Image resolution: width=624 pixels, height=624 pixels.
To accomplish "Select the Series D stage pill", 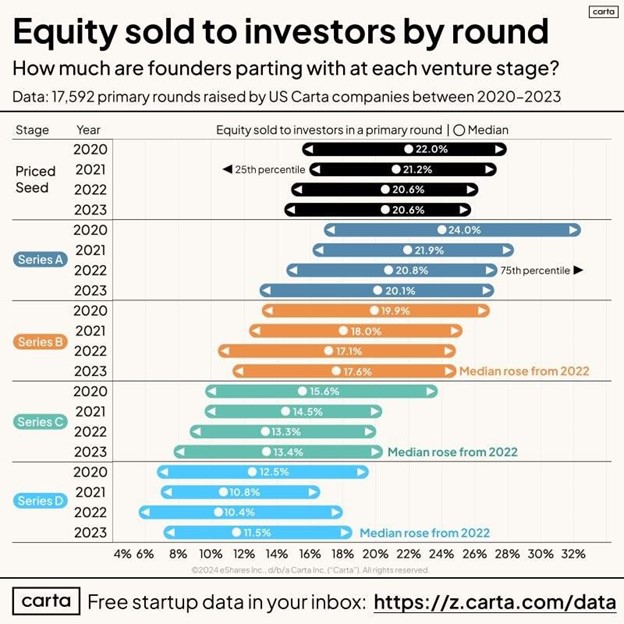I will point(41,501).
